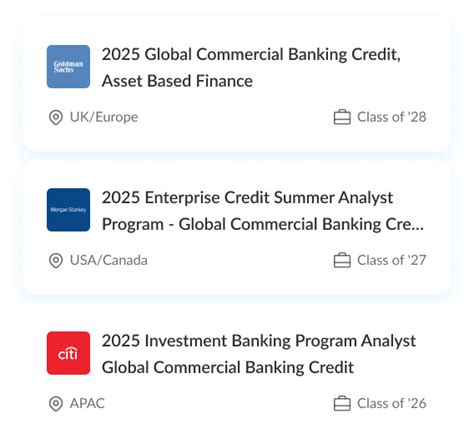Open the 2025 Investment Banking Program Analyst listing
Screen dimensions: 474x438
click(x=259, y=354)
